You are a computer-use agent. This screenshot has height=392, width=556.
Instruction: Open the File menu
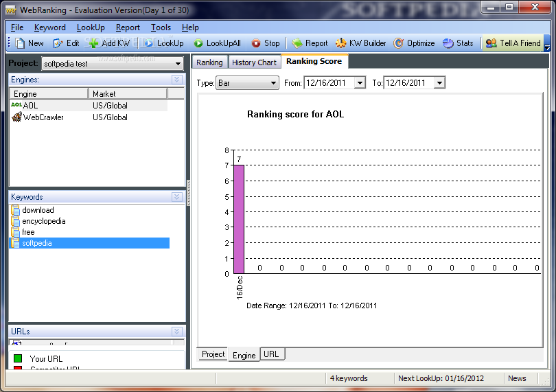17,27
